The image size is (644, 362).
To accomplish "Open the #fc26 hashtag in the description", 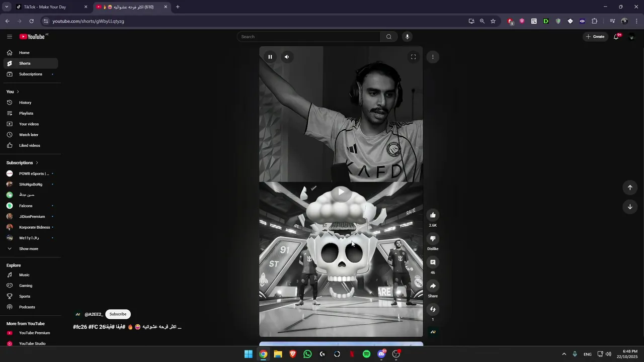I will 80,327.
